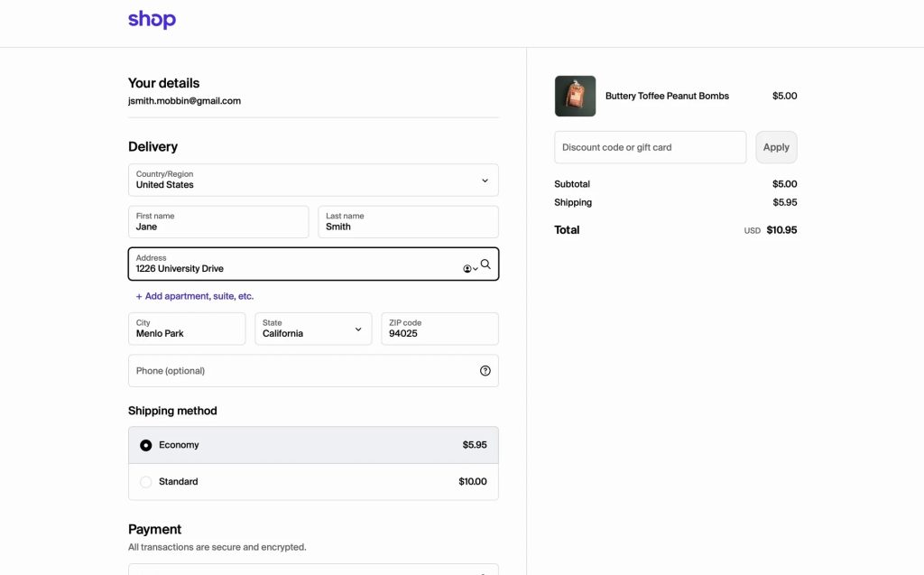The height and width of the screenshot is (575, 924).
Task: Click the Shipping method heading
Action: click(x=172, y=411)
